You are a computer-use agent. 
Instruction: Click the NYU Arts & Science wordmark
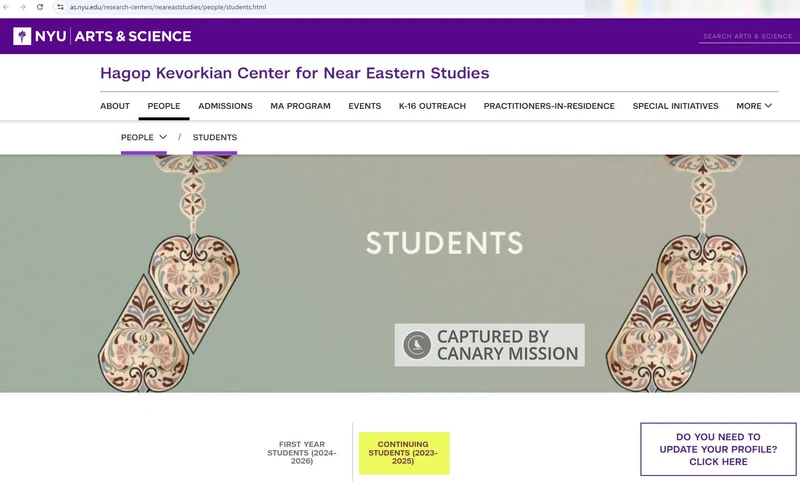tap(113, 36)
